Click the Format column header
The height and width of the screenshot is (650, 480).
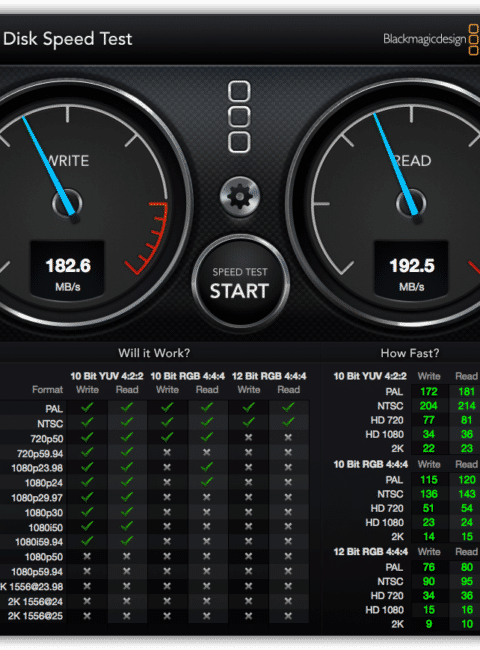pos(47,390)
